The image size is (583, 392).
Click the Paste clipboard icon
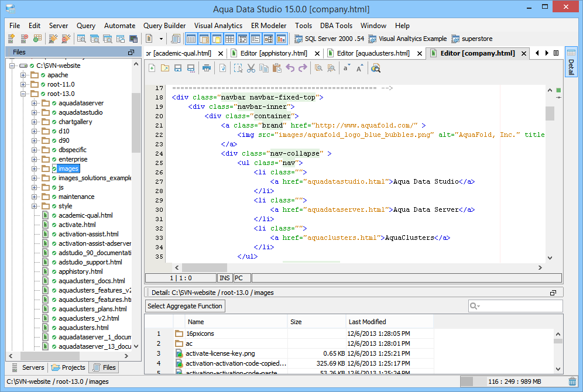click(276, 68)
